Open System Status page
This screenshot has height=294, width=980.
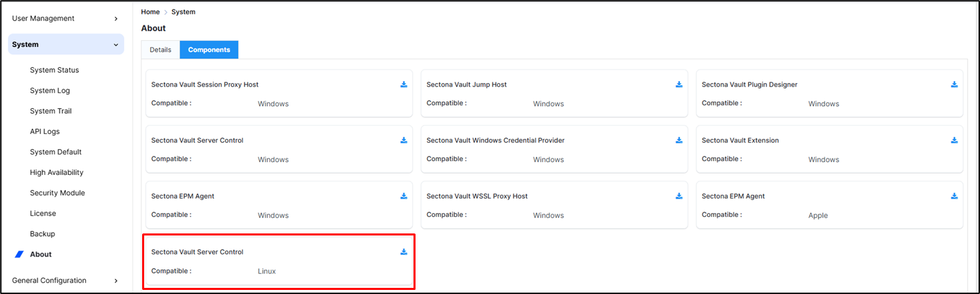(x=54, y=70)
